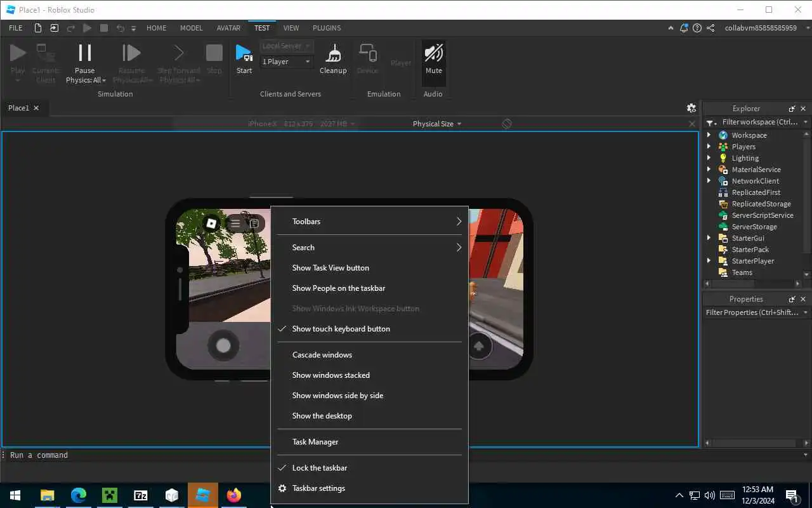Open the FILE menu
This screenshot has height=508, width=812.
pyautogui.click(x=16, y=28)
